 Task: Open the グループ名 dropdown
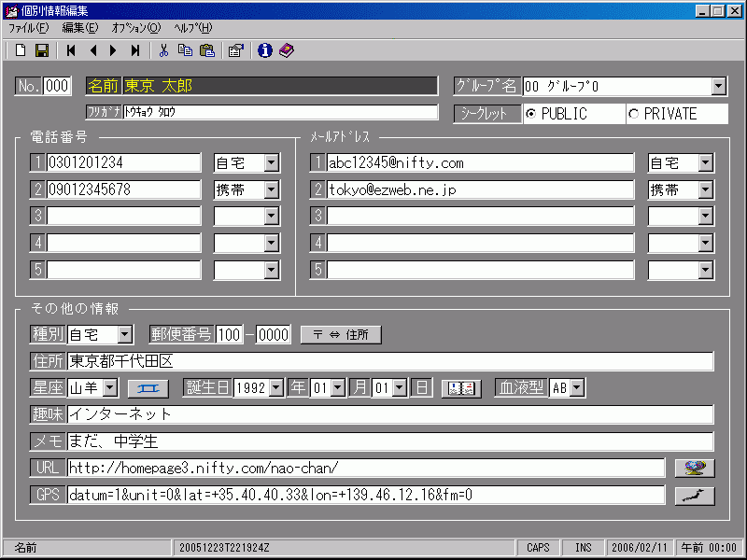coord(718,86)
